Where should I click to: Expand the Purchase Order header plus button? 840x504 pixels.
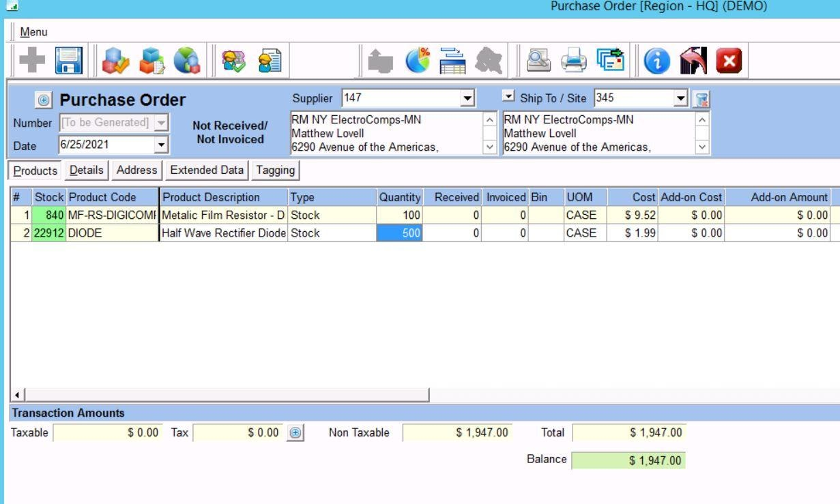[44, 100]
